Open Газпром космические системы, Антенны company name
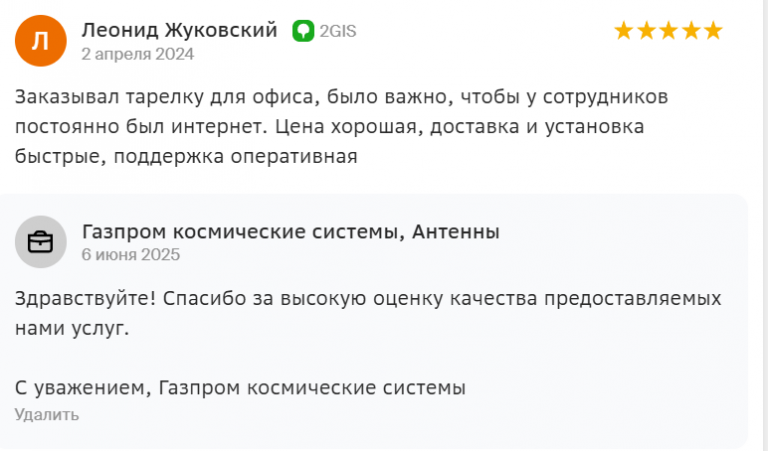Image resolution: width=768 pixels, height=451 pixels. click(x=290, y=232)
